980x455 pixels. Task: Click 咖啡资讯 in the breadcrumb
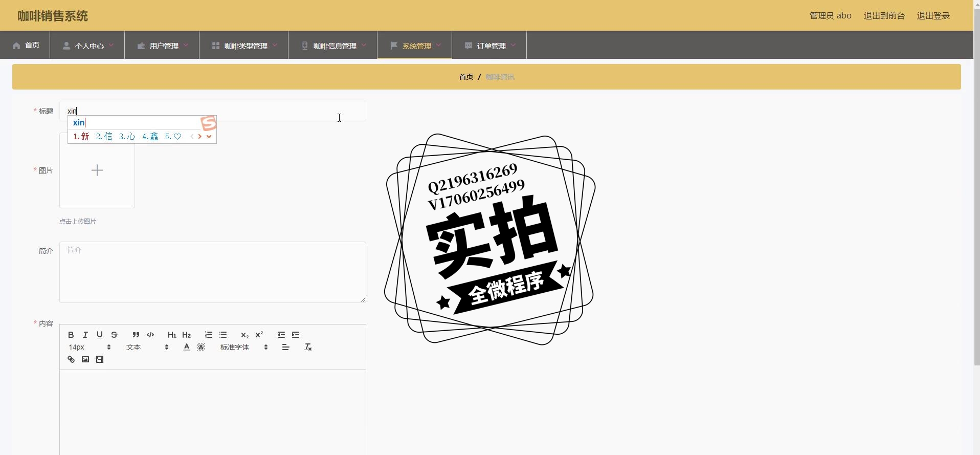500,77
